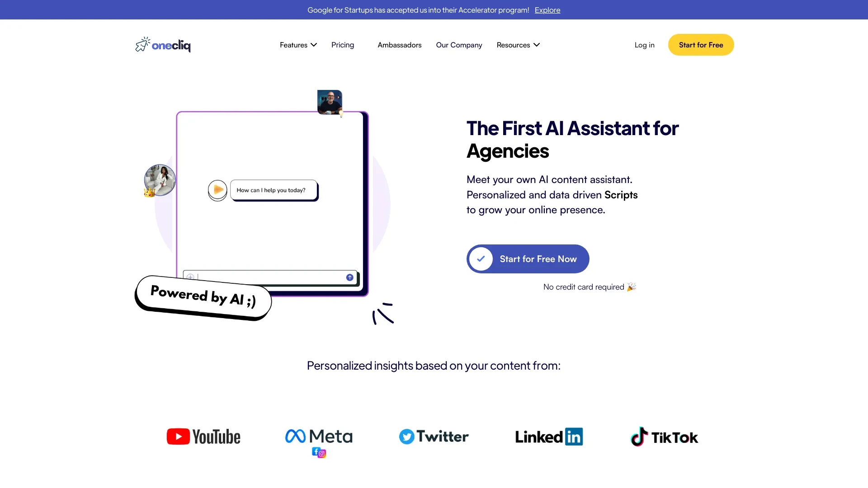Click the checkmark toggle on Start button
The image size is (868, 488).
[481, 258]
